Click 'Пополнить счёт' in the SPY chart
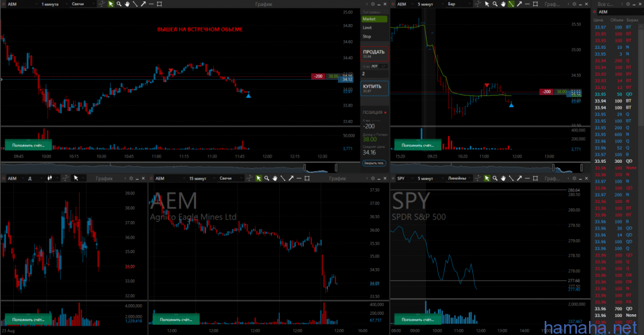Viewport: 644px width, 335px height. click(417, 320)
